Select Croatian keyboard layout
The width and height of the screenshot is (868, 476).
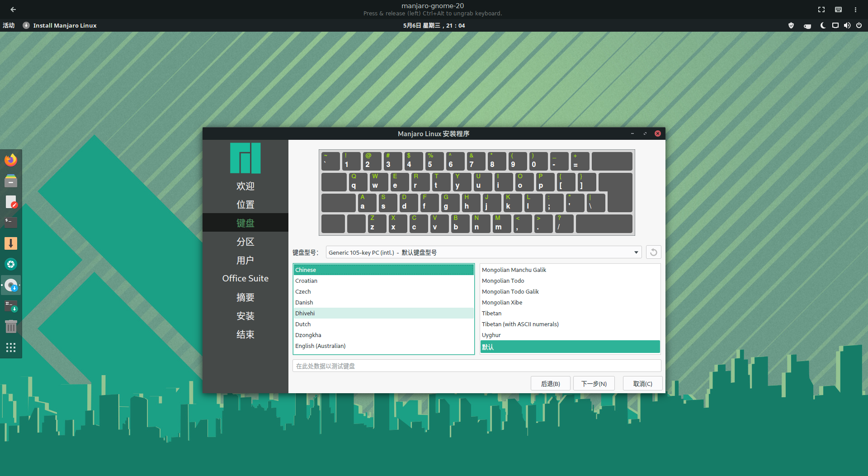(383, 281)
